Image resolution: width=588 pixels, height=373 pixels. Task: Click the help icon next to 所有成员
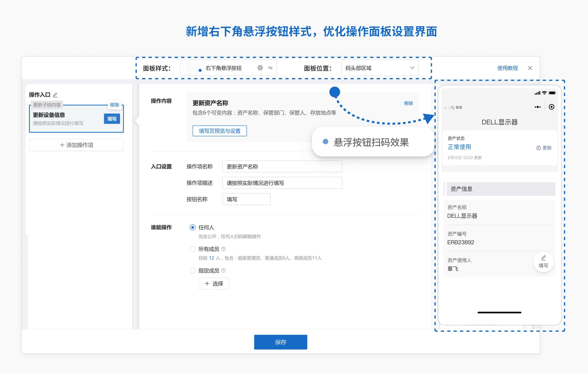223,249
